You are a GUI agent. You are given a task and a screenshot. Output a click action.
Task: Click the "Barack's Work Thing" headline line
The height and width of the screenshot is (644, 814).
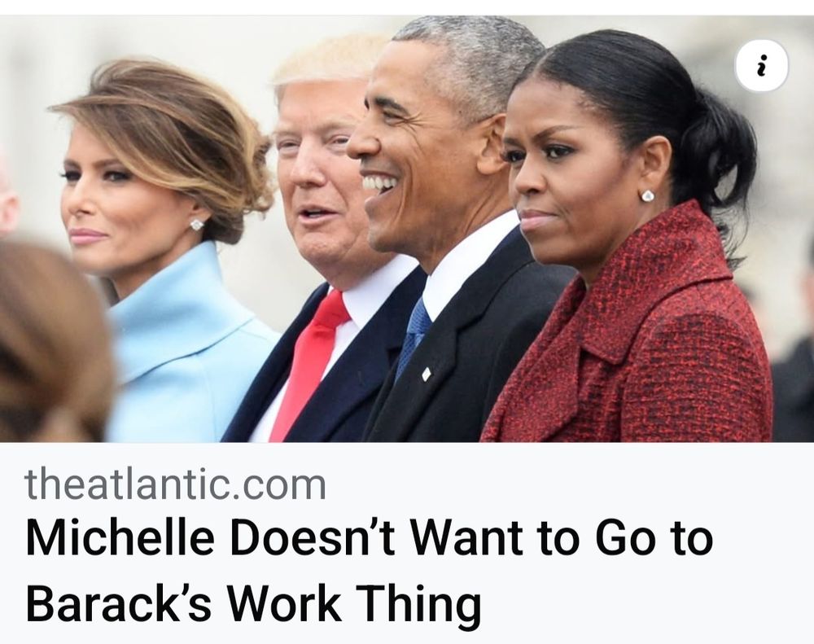[x=253, y=603]
